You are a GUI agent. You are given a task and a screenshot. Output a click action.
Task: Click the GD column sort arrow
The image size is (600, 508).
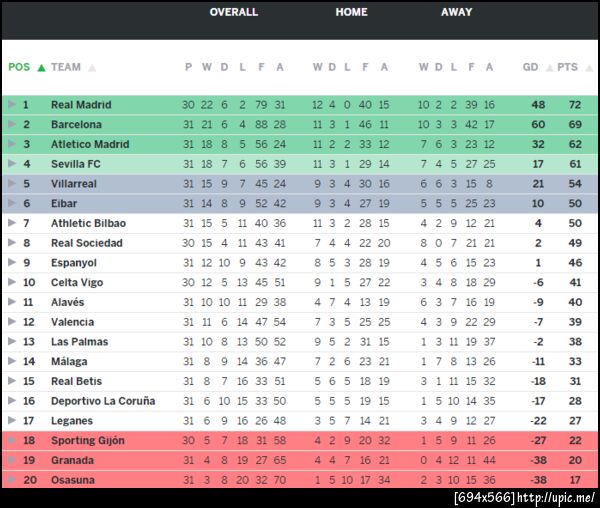tap(547, 68)
